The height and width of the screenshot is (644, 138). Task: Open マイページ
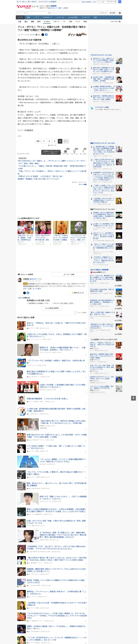click(x=103, y=13)
